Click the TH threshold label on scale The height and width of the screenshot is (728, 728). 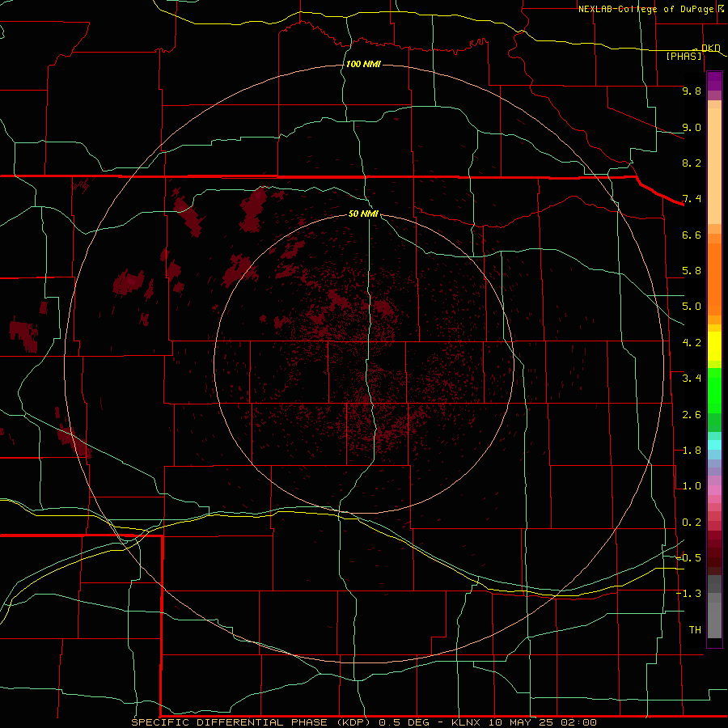click(x=695, y=630)
